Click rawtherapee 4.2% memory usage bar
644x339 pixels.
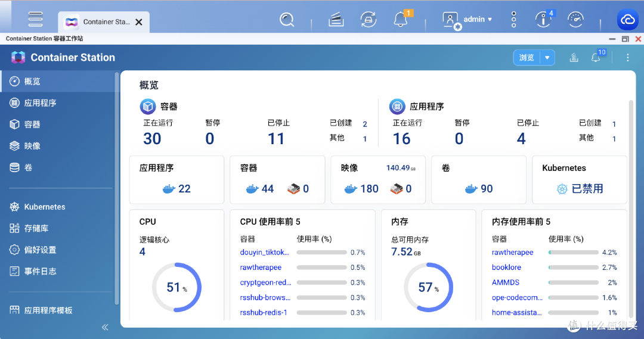click(574, 253)
